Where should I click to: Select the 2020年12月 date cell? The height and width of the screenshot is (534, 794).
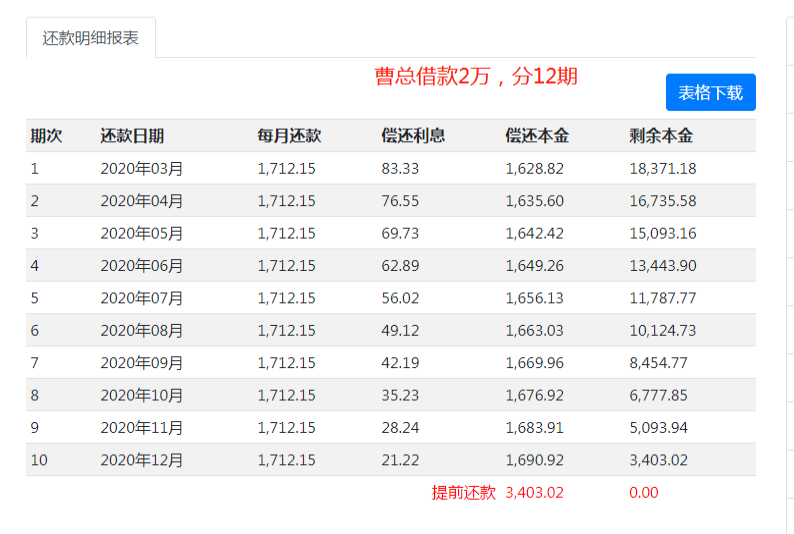tap(141, 460)
